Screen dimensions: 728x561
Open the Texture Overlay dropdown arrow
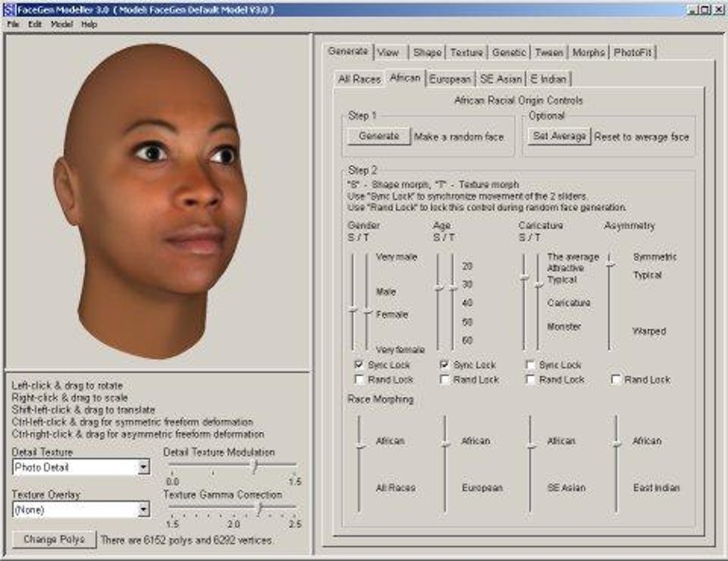(144, 510)
